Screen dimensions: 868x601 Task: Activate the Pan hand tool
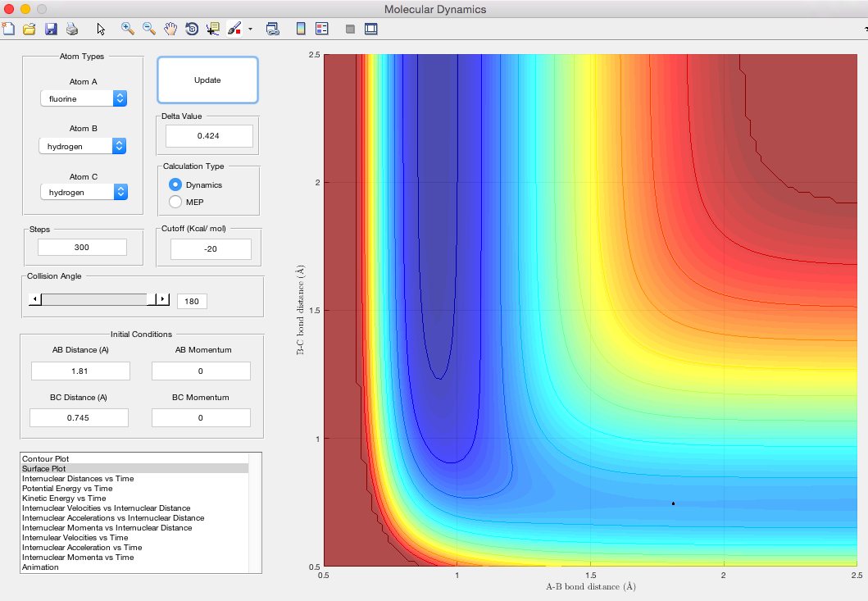[170, 29]
